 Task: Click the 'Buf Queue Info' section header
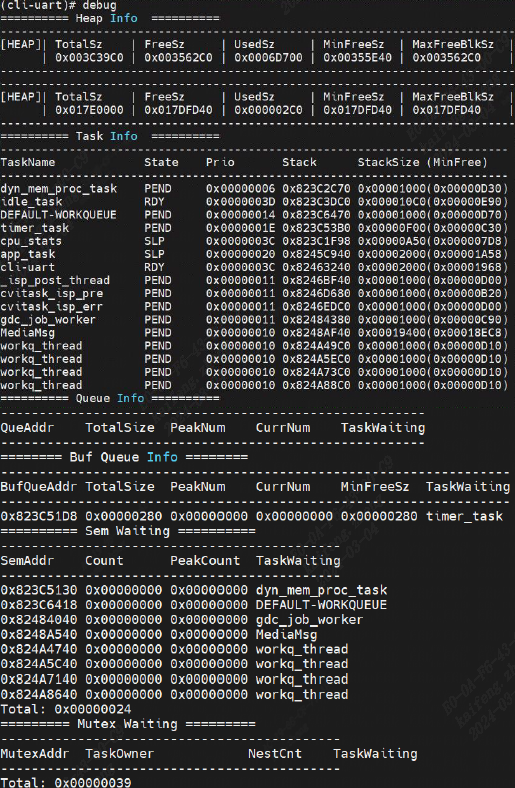click(x=124, y=457)
